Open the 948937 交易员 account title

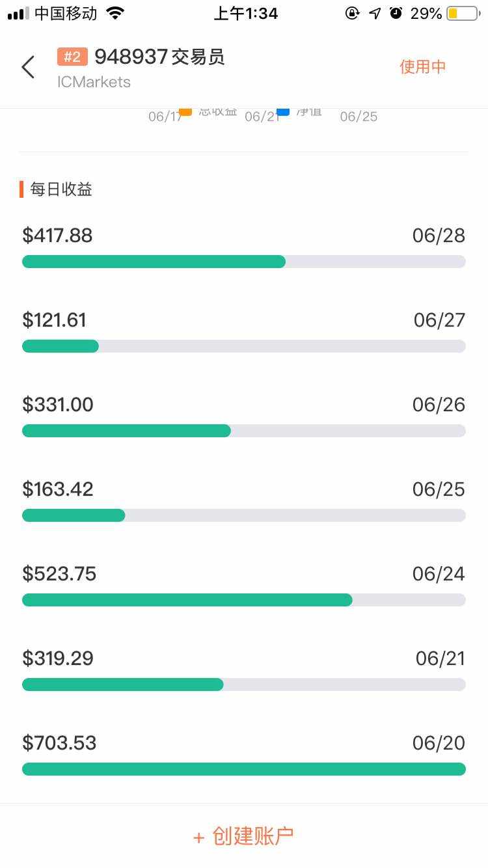click(x=159, y=57)
